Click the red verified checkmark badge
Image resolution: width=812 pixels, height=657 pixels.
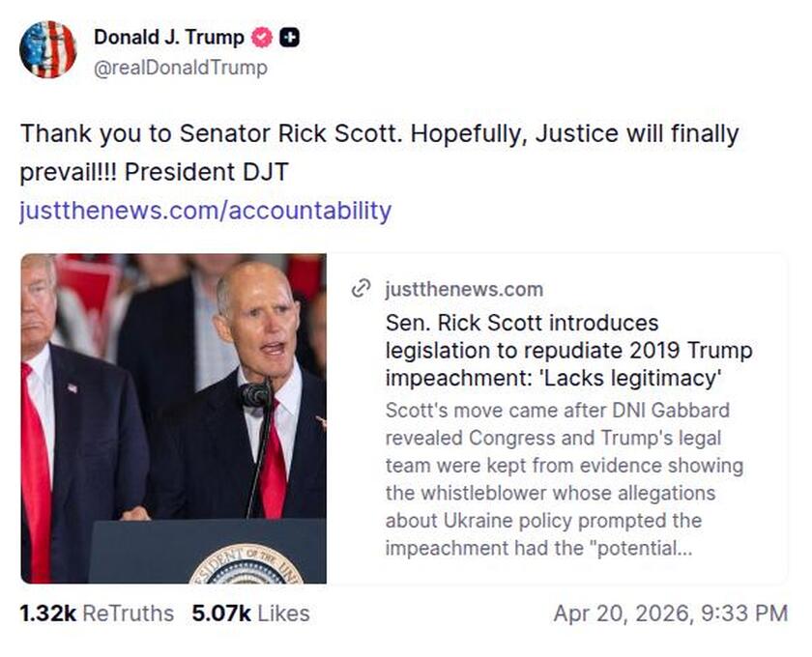point(262,39)
